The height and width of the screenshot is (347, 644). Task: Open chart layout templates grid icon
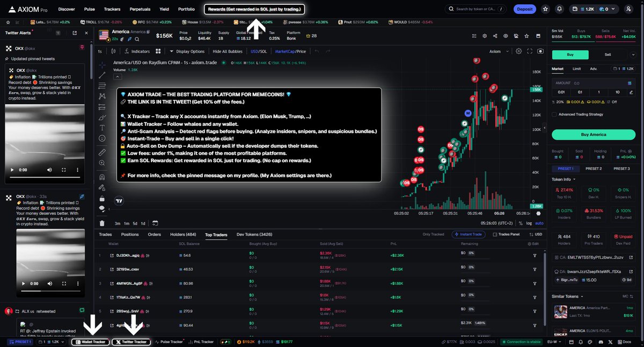[158, 52]
